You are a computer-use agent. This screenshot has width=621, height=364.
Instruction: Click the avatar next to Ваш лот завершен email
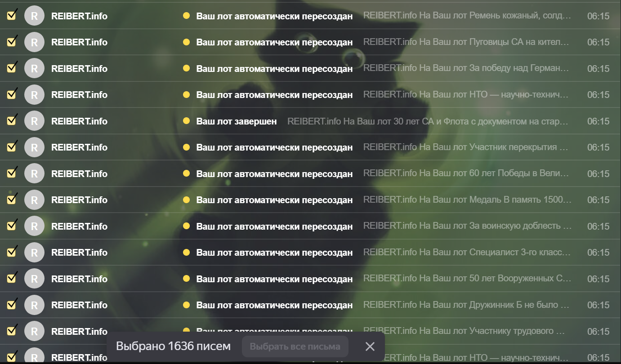34,121
